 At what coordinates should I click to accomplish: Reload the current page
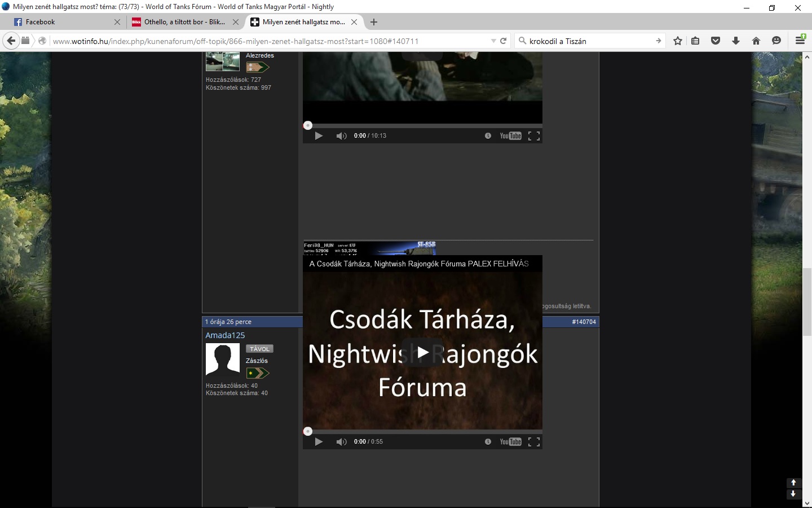(504, 41)
